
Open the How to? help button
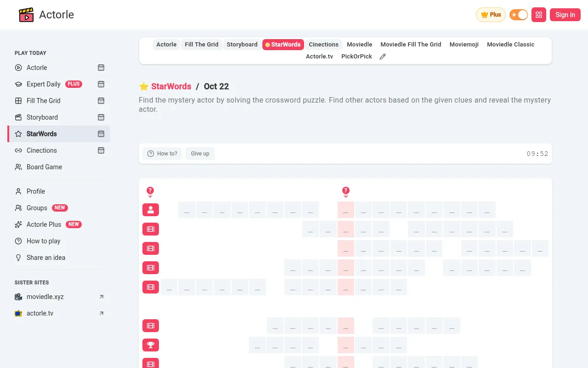click(x=162, y=154)
